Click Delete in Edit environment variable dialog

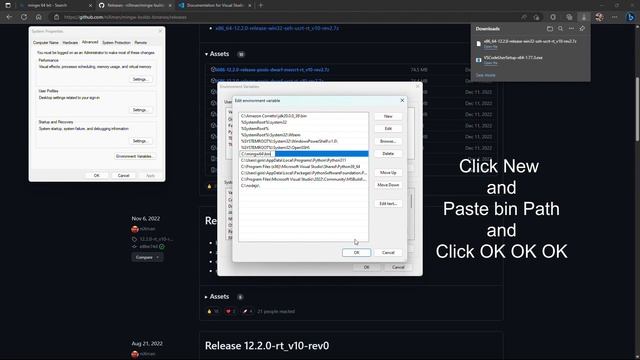(388, 153)
